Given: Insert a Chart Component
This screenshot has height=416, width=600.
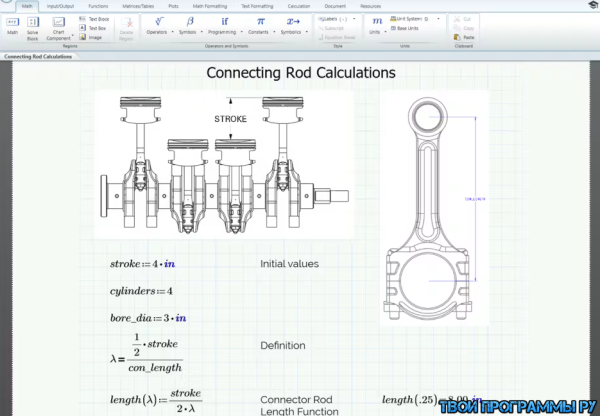Looking at the screenshot, I should coord(59,28).
